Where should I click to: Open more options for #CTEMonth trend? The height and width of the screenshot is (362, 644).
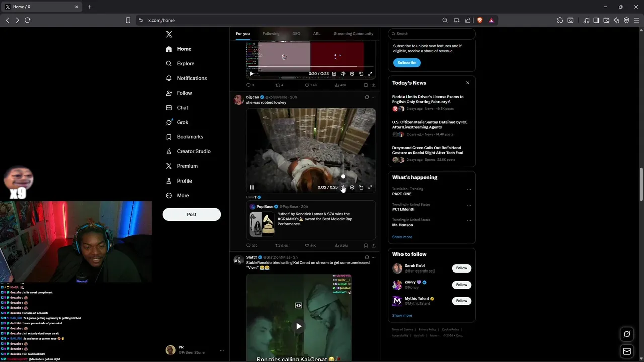[x=469, y=205]
